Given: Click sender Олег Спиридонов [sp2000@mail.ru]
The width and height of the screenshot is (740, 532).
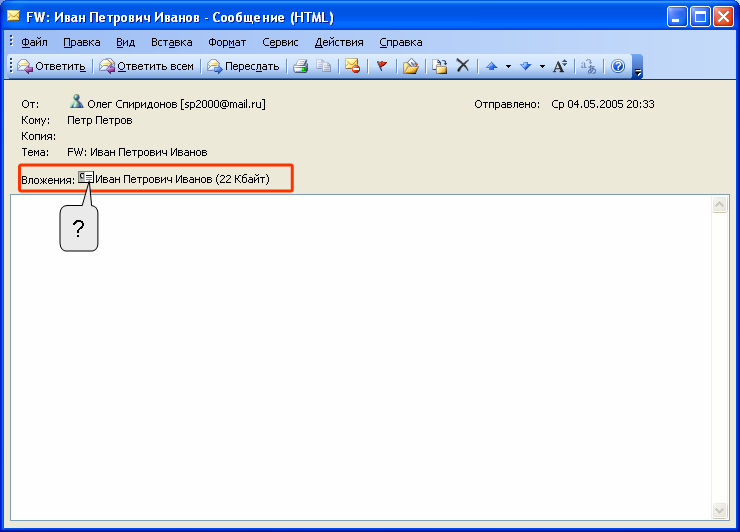Looking at the screenshot, I should pos(177,104).
